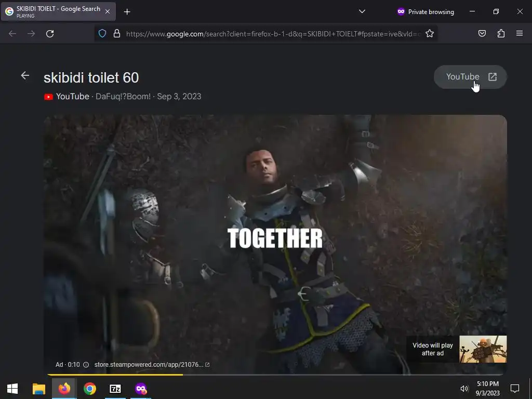Show site security padlock info
The width and height of the screenshot is (532, 399).
pos(117,34)
